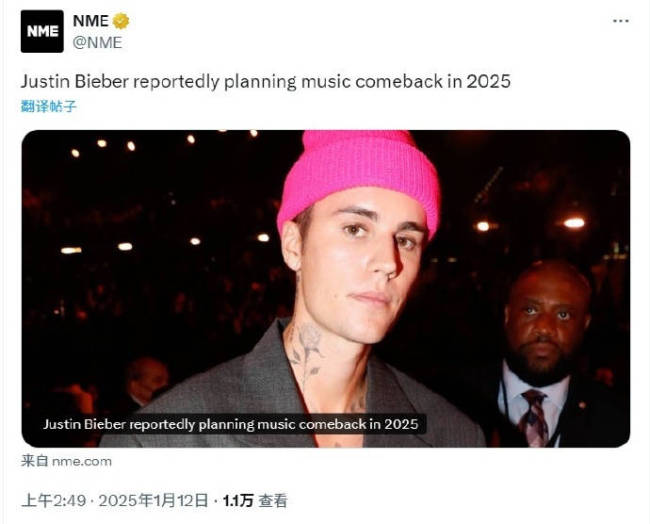
Task: Open the post's more options menu
Action: click(620, 21)
